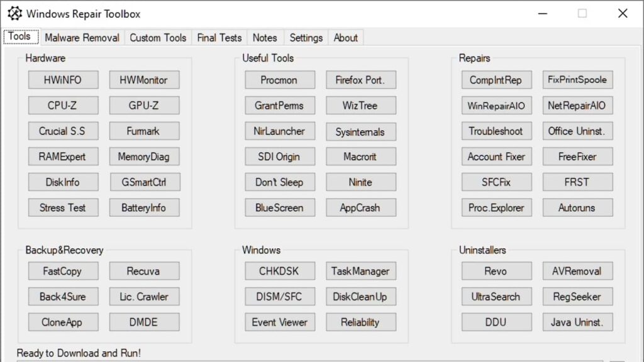Screen dimensions: 644x362
Task: Click the Procmon button
Action: pos(279,80)
